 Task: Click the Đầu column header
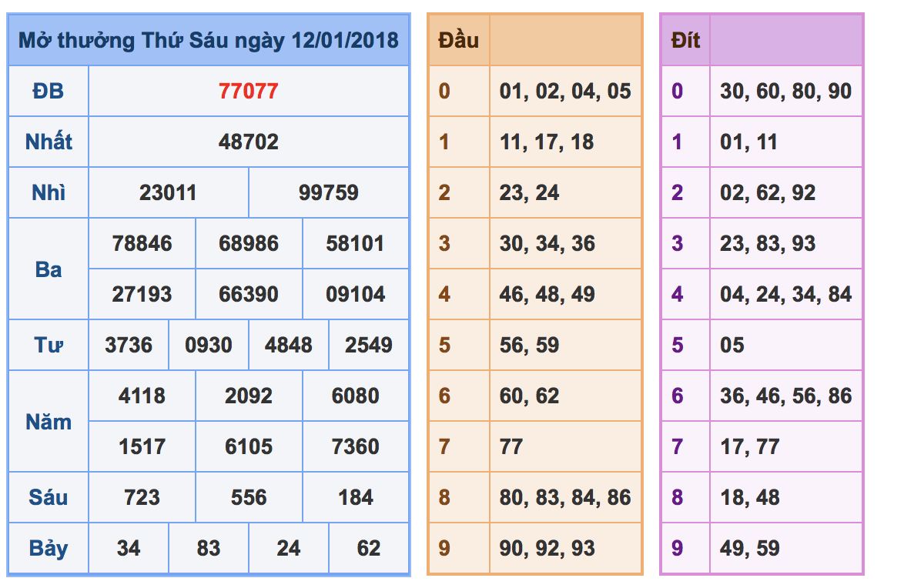tap(458, 40)
